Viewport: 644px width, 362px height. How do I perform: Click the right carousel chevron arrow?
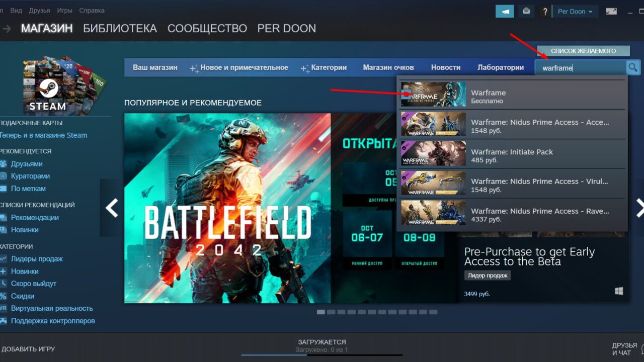(640, 208)
